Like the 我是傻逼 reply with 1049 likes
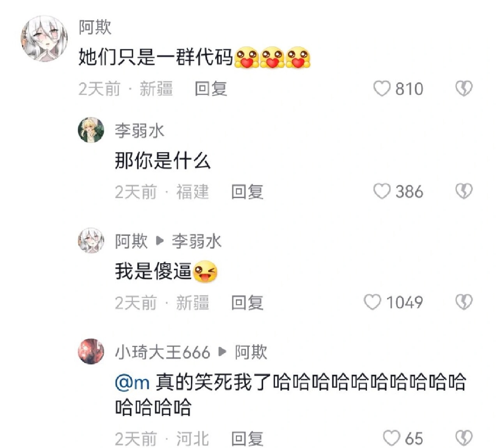 coord(372,302)
